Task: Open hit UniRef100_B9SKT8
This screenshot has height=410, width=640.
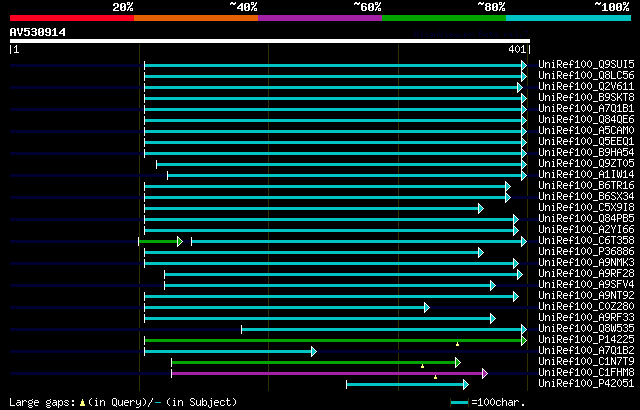Action: click(x=586, y=98)
